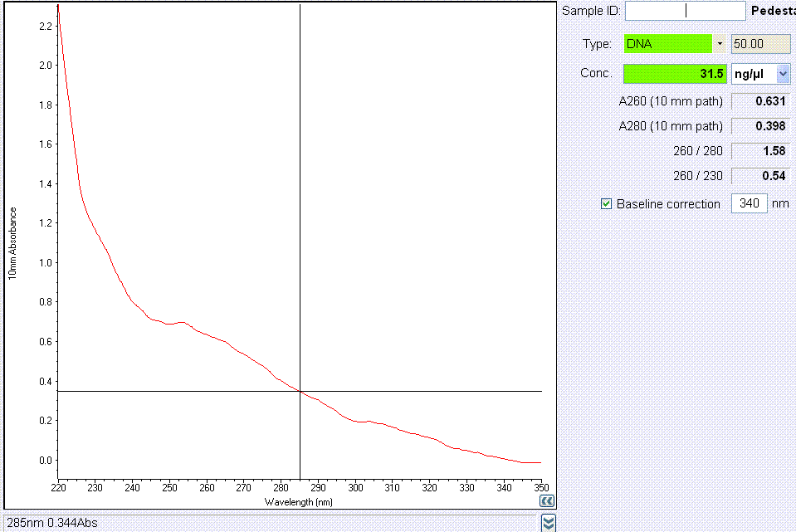Click the 260 tick label on wavelength axis
Screen dimensions: 796x532
coord(207,487)
